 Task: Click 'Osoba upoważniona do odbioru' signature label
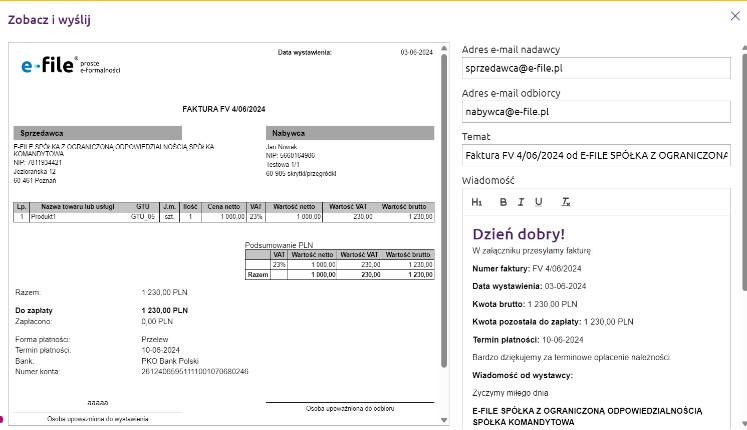coord(350,409)
